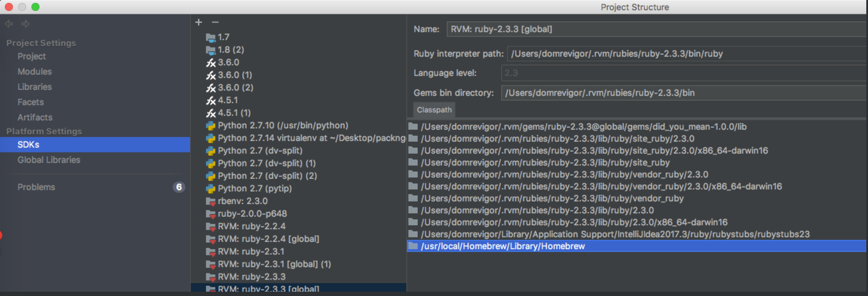Image resolution: width=868 pixels, height=296 pixels.
Task: Go back with the left arrow icon
Action: [x=9, y=24]
